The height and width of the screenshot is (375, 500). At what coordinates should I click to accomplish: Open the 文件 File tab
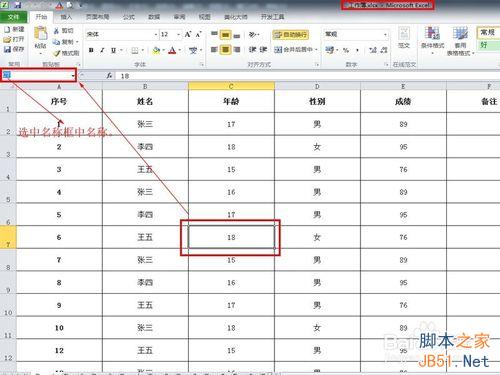tap(13, 17)
